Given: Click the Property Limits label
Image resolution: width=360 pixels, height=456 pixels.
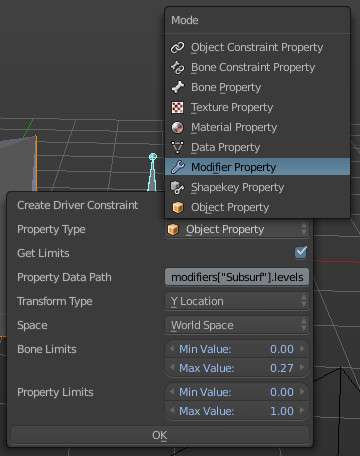Looking at the screenshot, I should 55,392.
